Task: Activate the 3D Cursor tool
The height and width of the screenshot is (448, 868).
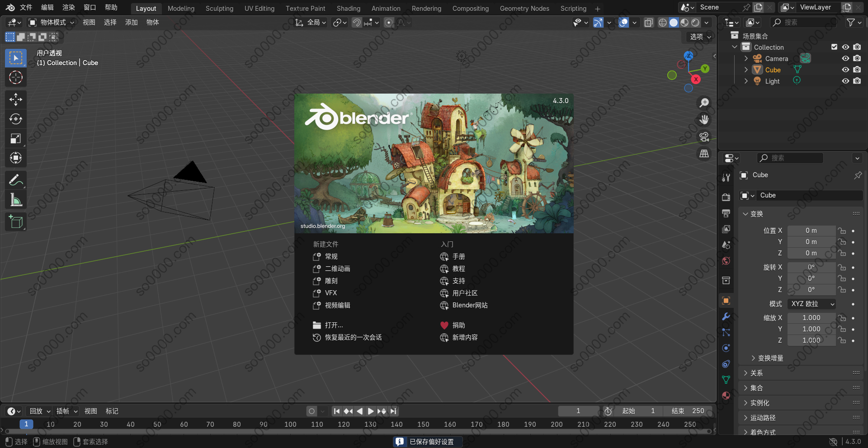Action: pos(16,77)
